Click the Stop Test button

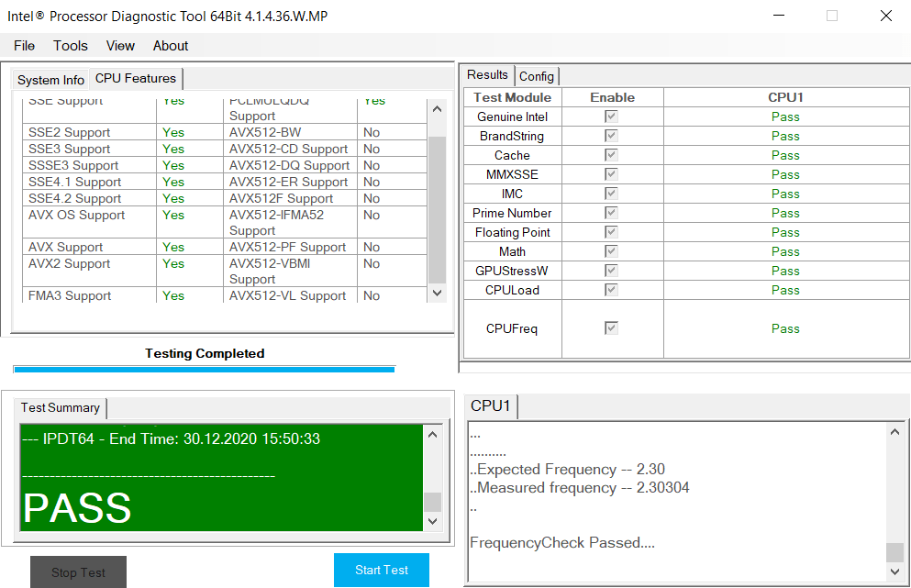(x=78, y=572)
